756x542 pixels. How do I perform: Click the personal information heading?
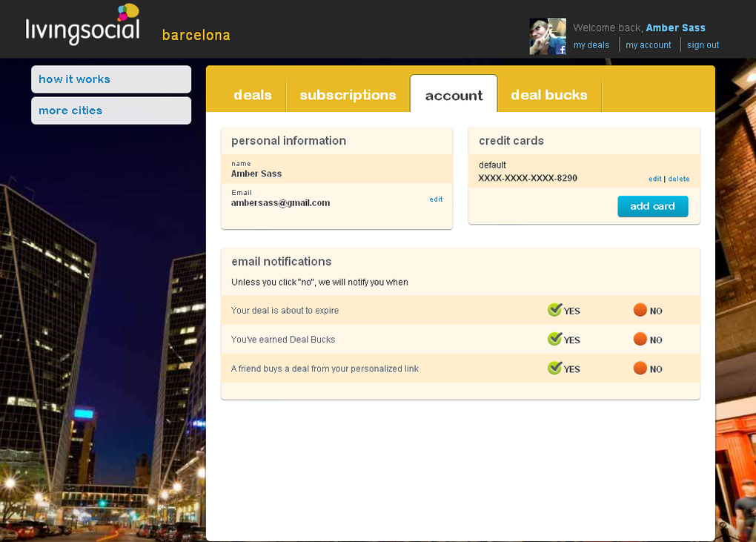coord(289,141)
